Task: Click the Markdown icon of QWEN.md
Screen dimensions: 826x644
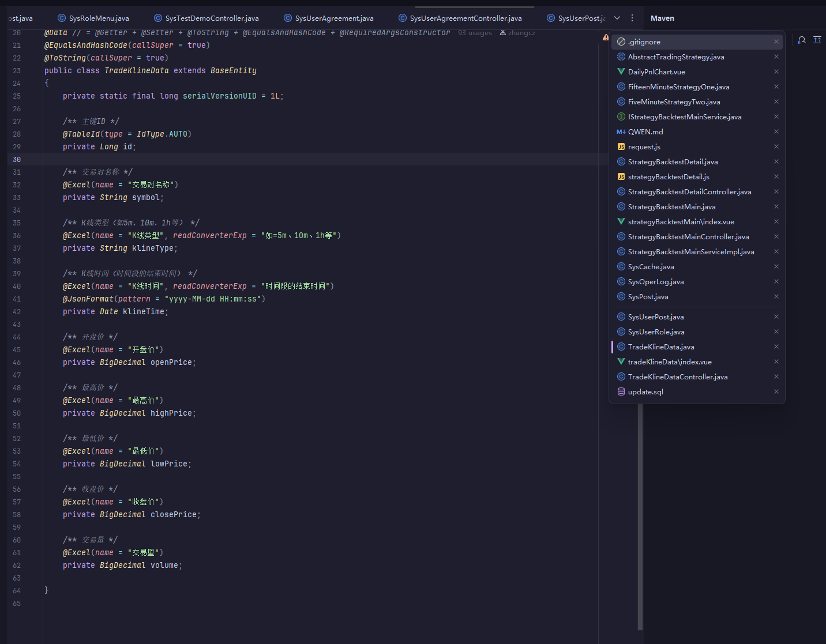Action: click(x=621, y=132)
